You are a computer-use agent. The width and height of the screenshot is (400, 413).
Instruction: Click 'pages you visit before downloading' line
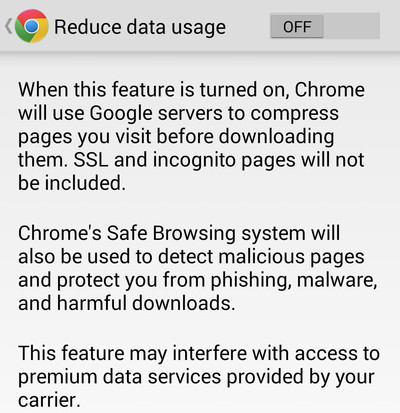[176, 137]
